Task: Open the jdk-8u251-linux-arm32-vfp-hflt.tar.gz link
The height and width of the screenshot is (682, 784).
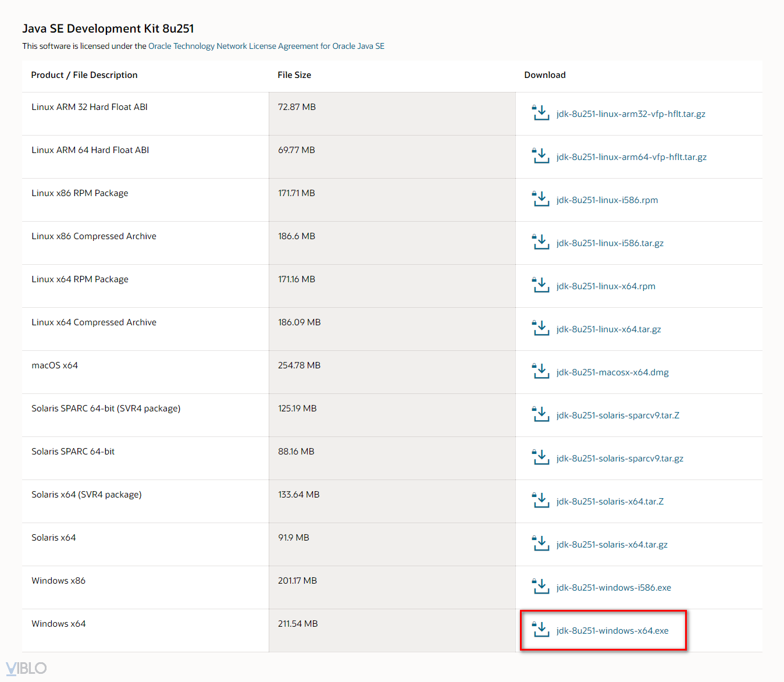Action: [630, 114]
